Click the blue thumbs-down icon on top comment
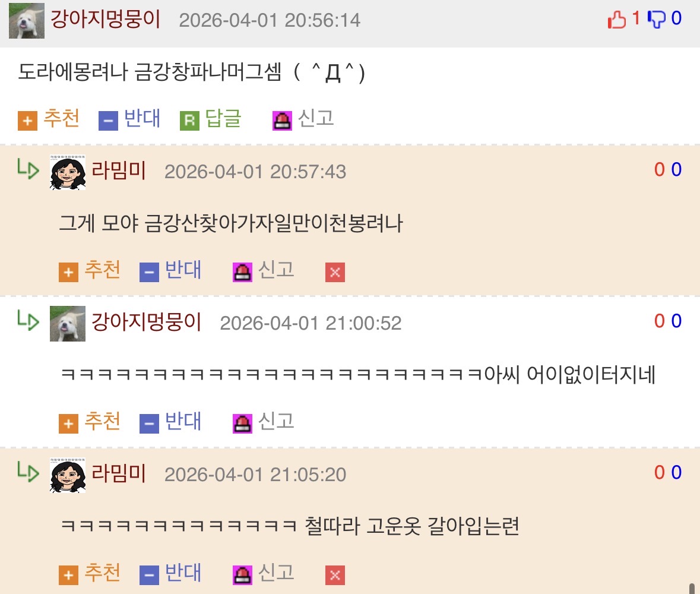Screen dimensions: 700x594 [656, 20]
